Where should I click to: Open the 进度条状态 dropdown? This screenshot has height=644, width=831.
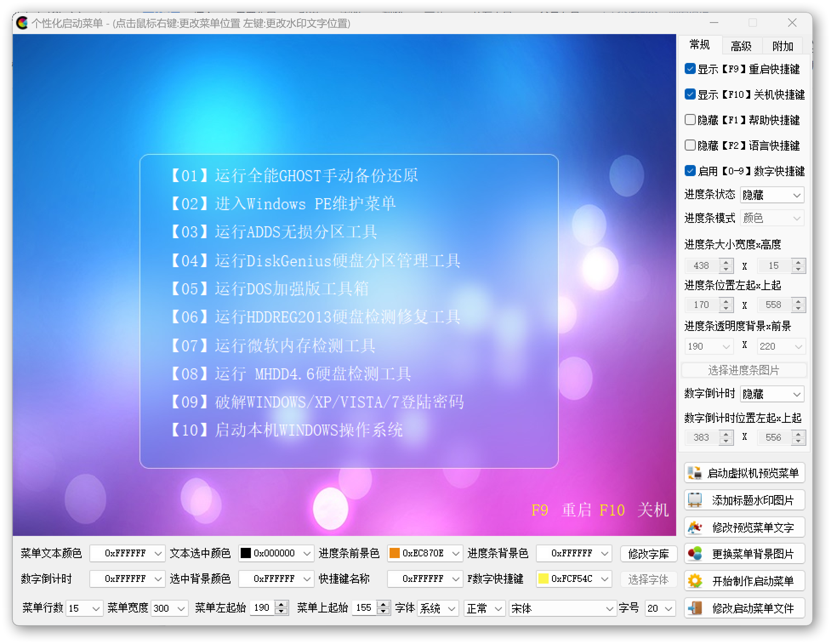point(772,195)
